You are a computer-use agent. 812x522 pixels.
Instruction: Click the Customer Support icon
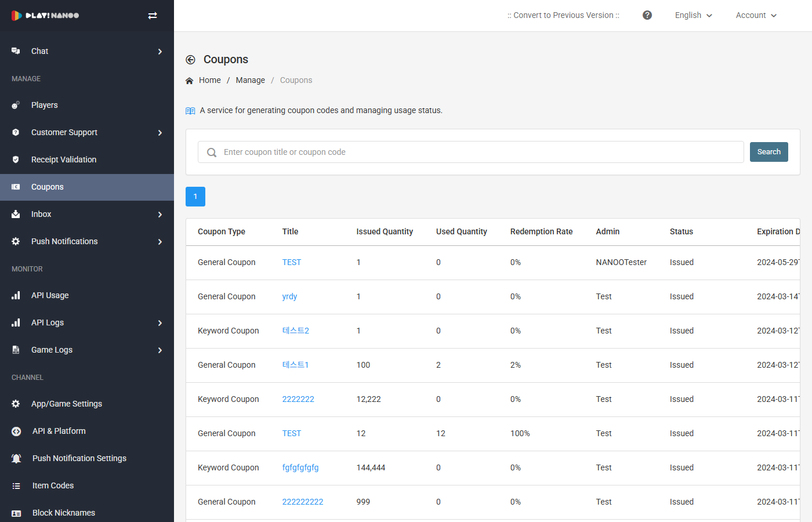click(16, 132)
